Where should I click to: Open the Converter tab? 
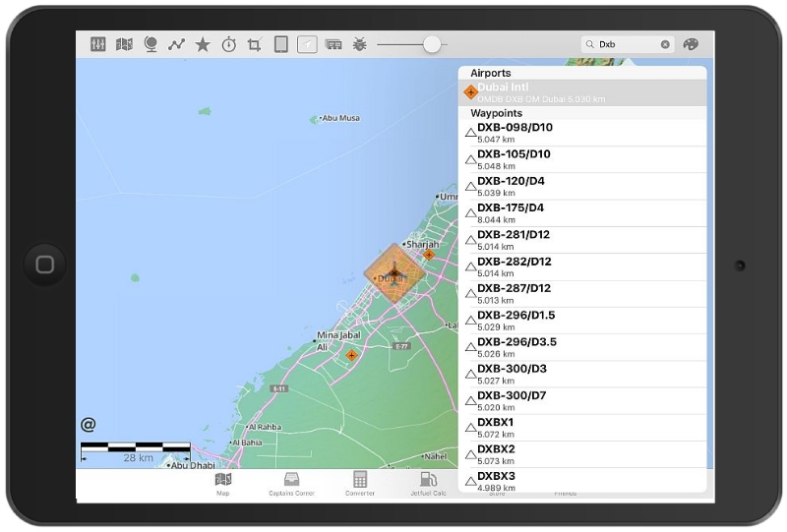[360, 485]
